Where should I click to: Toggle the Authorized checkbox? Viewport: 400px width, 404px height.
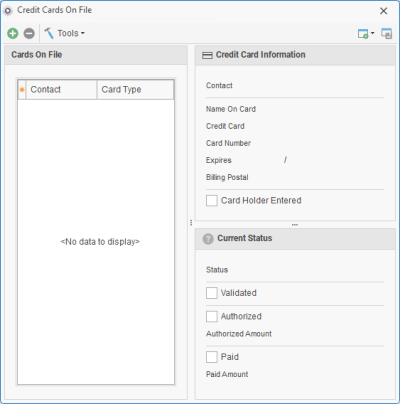click(x=212, y=316)
